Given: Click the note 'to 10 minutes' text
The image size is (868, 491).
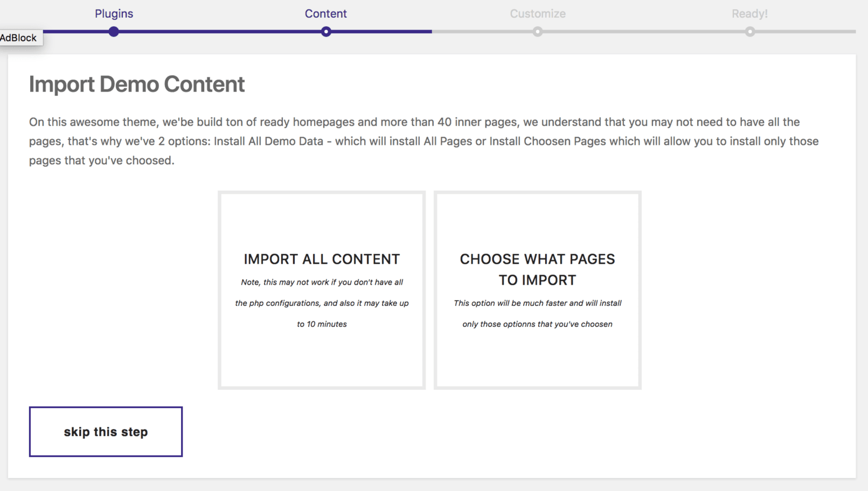Looking at the screenshot, I should pos(322,324).
